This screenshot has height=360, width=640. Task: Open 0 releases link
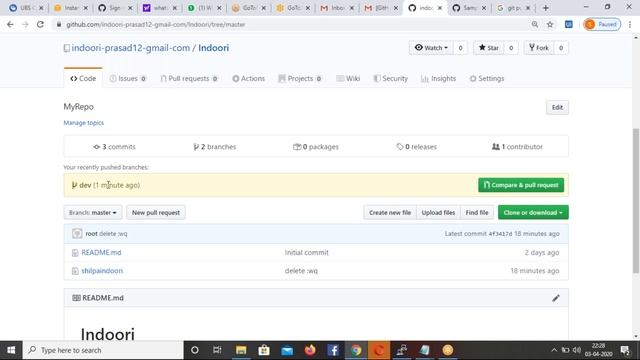416,147
